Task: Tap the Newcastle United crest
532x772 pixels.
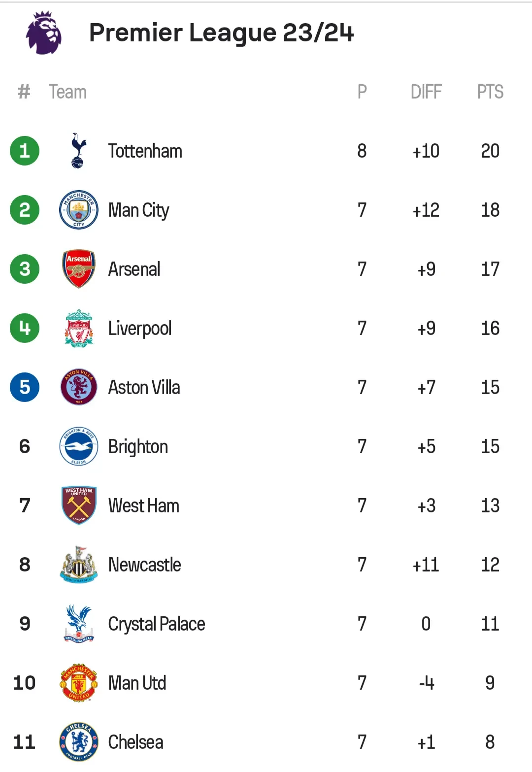Action: point(79,565)
